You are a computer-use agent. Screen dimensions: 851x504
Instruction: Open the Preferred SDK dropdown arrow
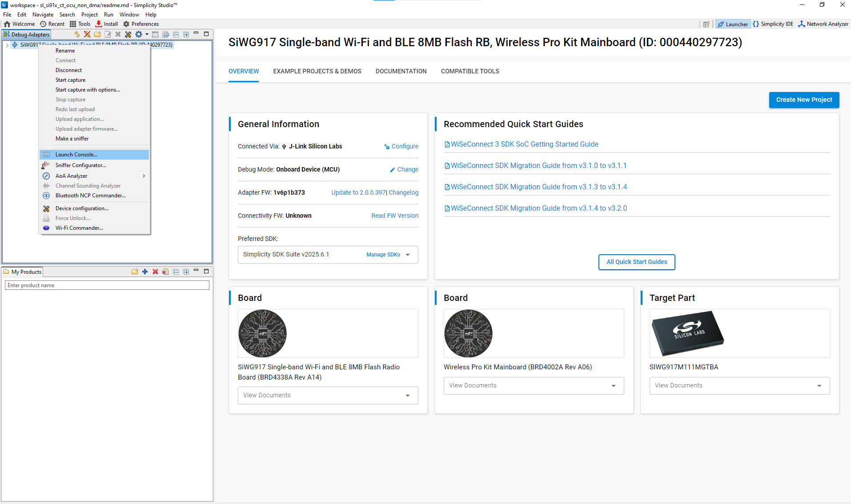click(x=408, y=255)
